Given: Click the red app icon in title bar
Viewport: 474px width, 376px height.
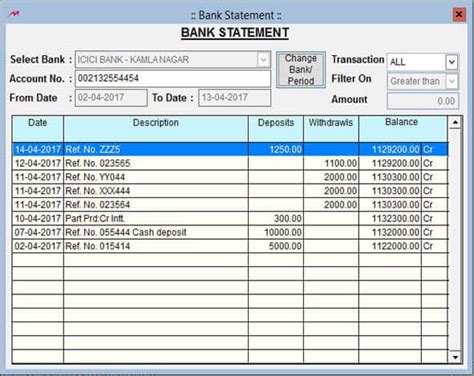Looking at the screenshot, I should point(14,14).
